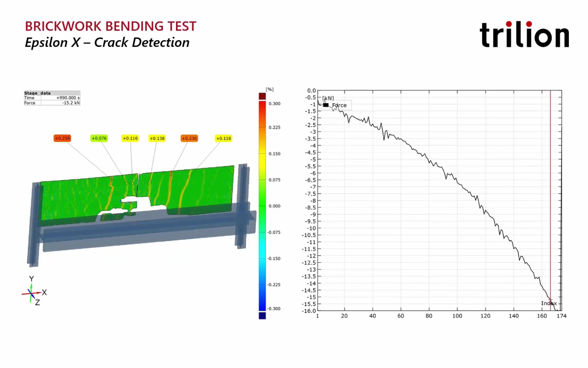Expand the Force legend box

(x=337, y=105)
